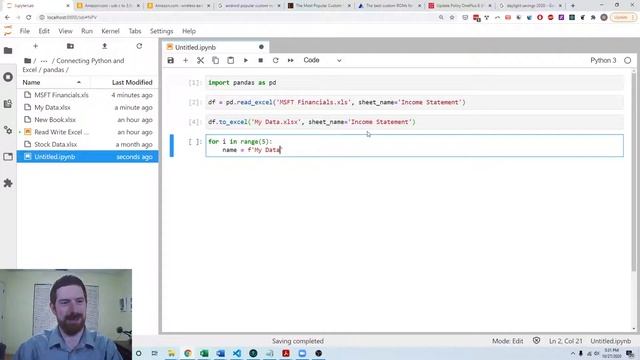Open the commands palette sidebar icon

[x=8, y=104]
